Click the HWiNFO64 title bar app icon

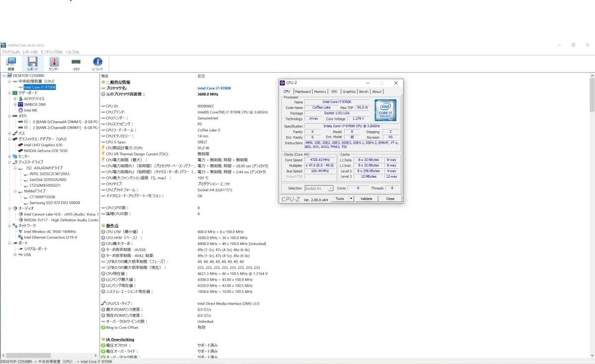pos(3,45)
